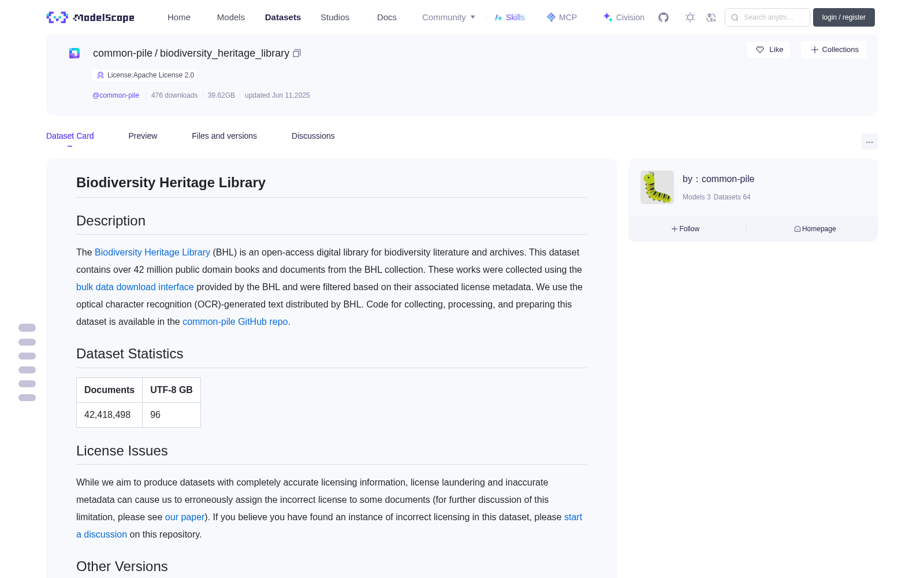The width and height of the screenshot is (924, 578).
Task: Switch to Files and versions tab
Action: tap(224, 136)
